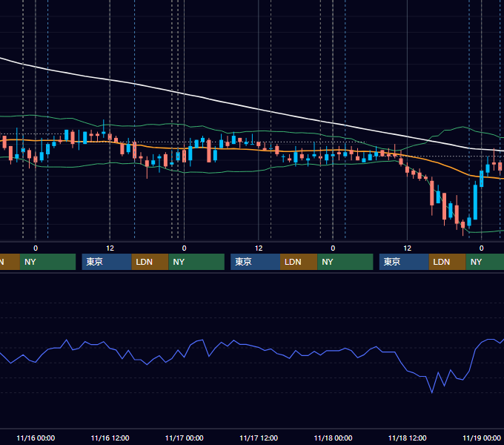This screenshot has height=445, width=504.
Task: Click NY session block spanning 11/19 00:00
Action: click(x=485, y=262)
